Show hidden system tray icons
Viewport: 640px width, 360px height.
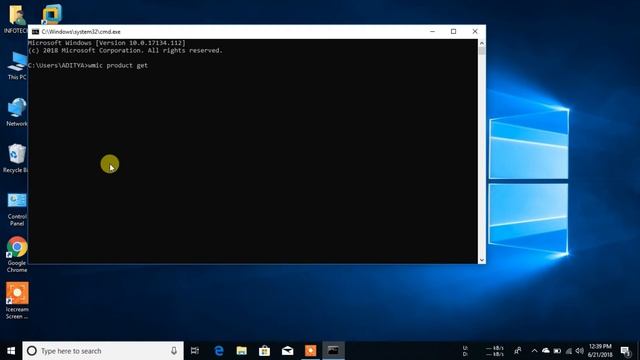click(x=534, y=351)
